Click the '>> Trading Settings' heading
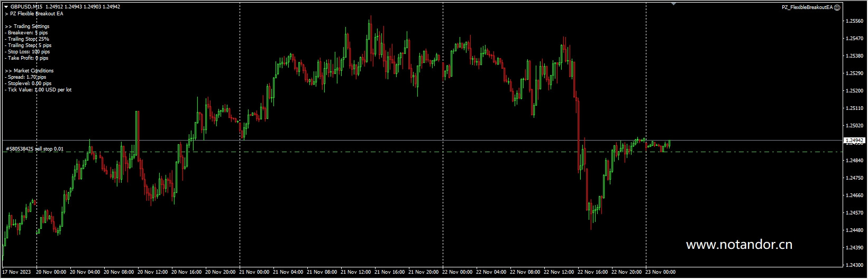Viewport: 868px width, 279px height. [27, 26]
